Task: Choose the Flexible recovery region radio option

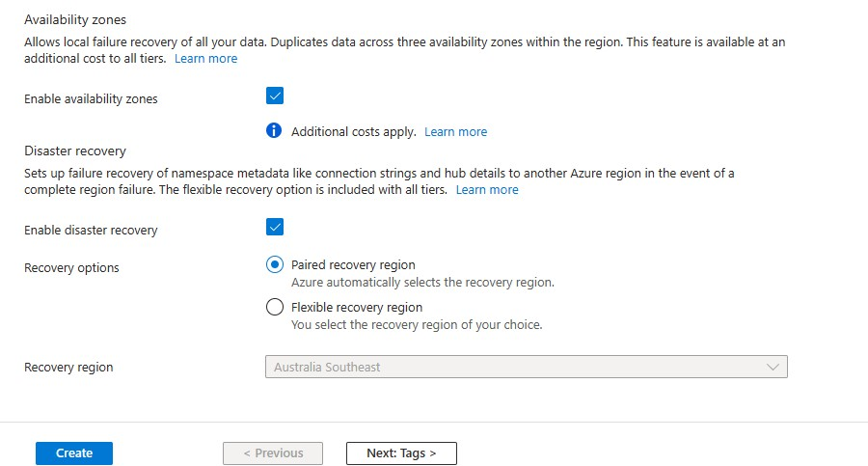Action: tap(275, 308)
